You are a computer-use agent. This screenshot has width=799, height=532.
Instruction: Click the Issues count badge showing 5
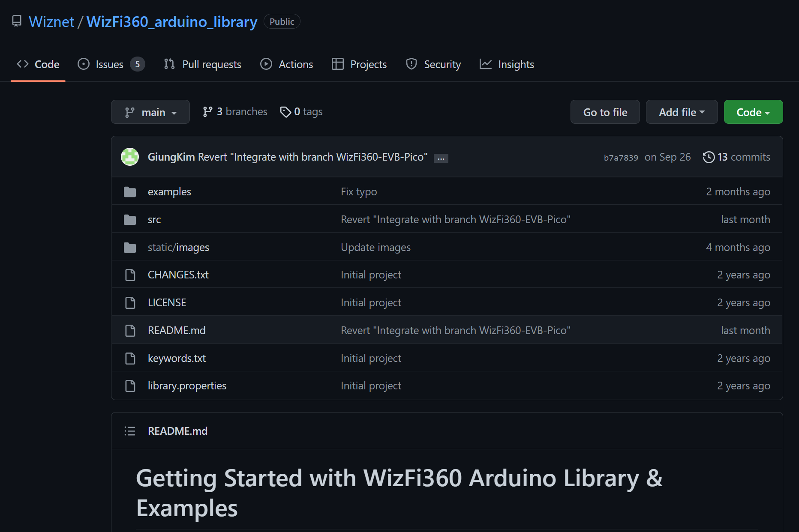137,64
